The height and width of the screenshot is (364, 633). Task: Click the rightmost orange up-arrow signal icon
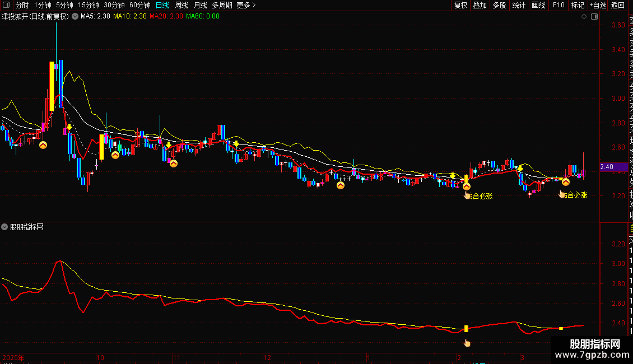tap(566, 182)
